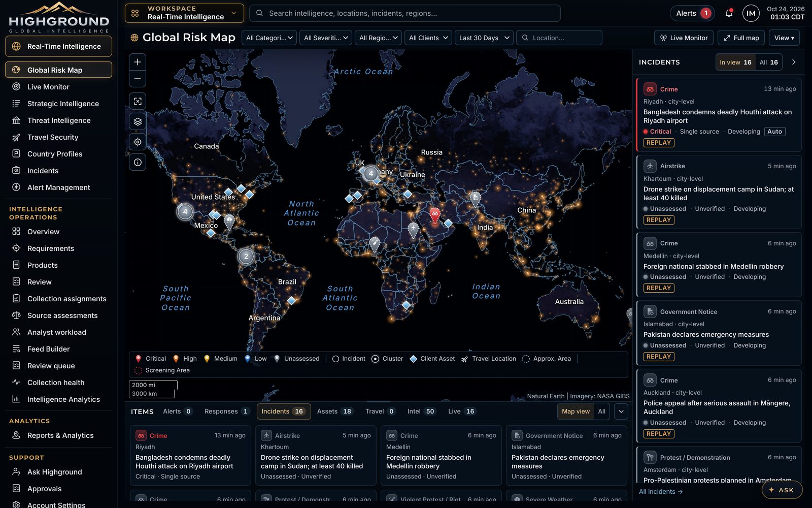Open the map layers icon
Viewport: 812px width, 508px height.
pos(138,121)
